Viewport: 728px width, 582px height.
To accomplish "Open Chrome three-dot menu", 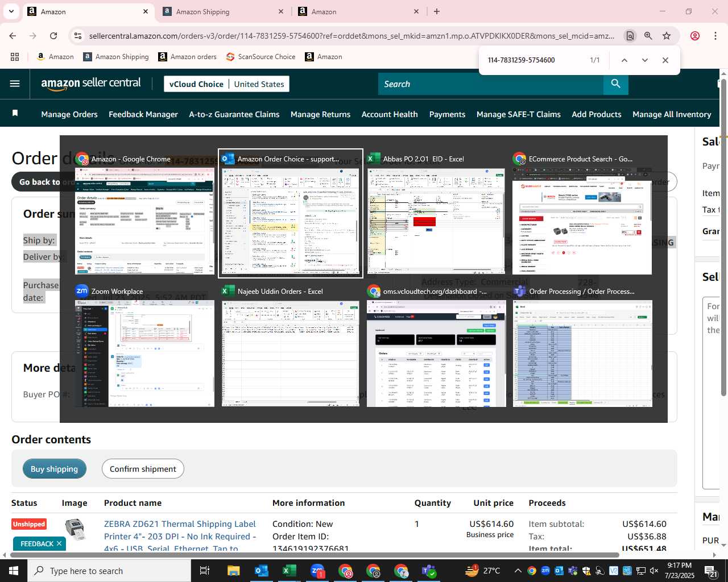I will (715, 36).
